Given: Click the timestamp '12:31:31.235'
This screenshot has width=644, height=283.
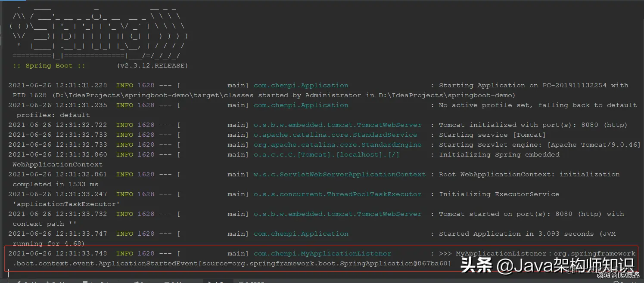Looking at the screenshot, I should point(81,105).
